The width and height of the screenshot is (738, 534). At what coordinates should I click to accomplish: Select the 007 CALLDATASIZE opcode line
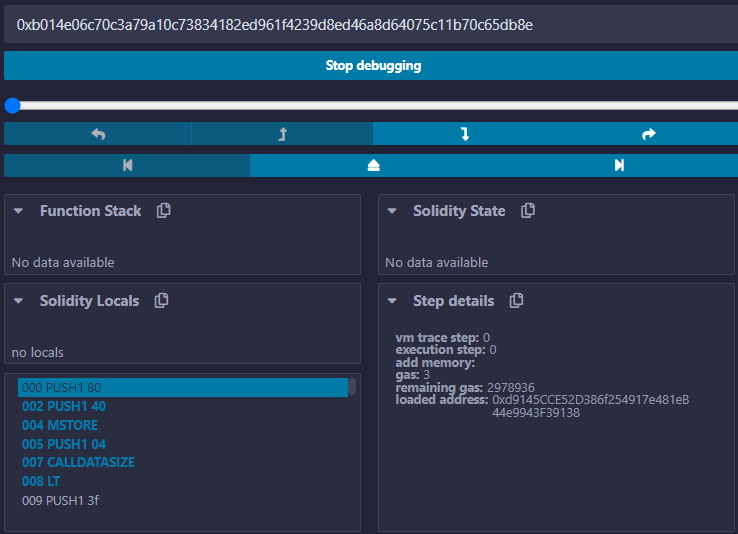(77, 462)
